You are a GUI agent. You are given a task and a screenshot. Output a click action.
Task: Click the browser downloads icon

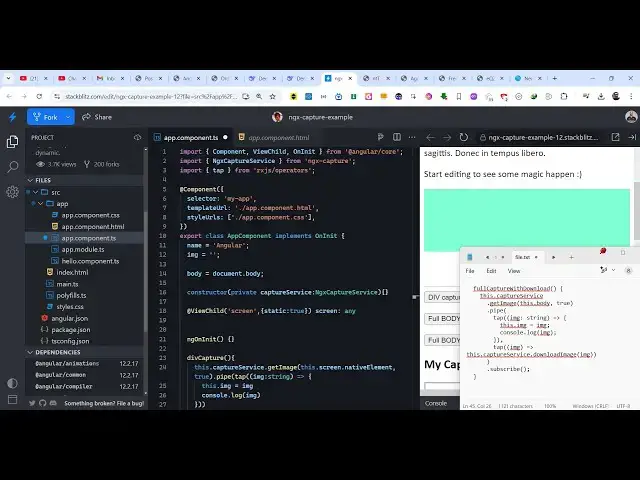pos(601,97)
